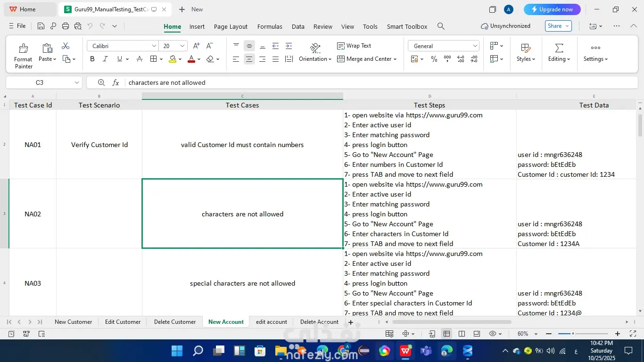Click the print icon in quick access
The image size is (644, 362).
(66, 26)
